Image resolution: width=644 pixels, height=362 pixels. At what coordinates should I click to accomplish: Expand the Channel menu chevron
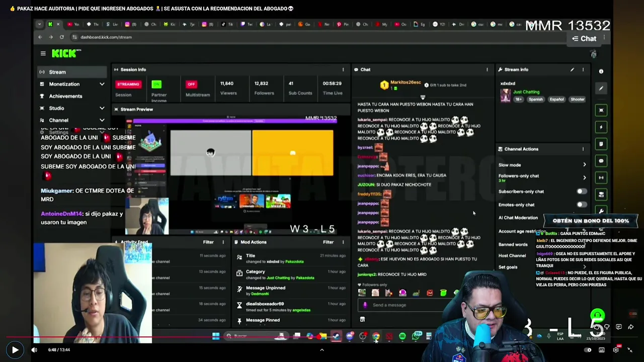point(102,120)
